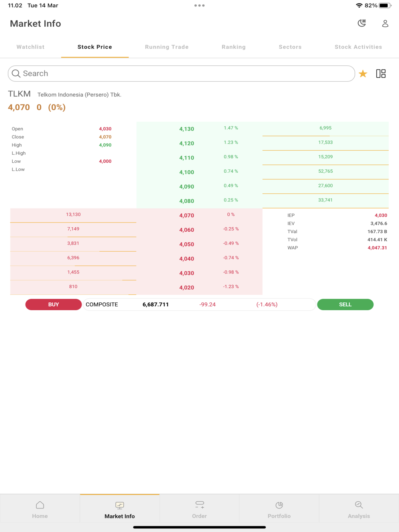Tap the WAP value 4,047.31
The width and height of the screenshot is (399, 532).
(377, 248)
